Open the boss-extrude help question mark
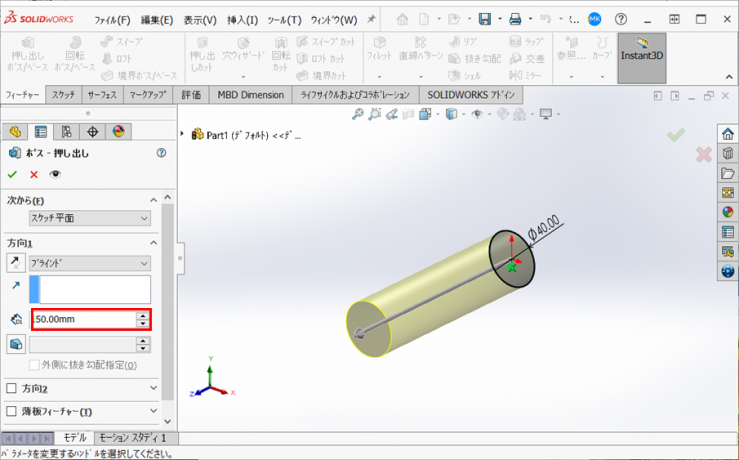Image resolution: width=739 pixels, height=460 pixels. (161, 153)
